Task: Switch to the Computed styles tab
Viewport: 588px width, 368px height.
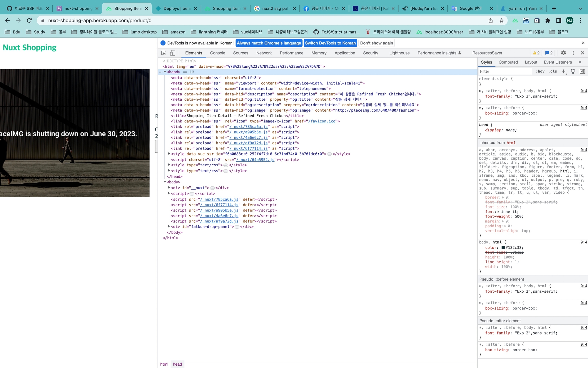Action: 508,62
